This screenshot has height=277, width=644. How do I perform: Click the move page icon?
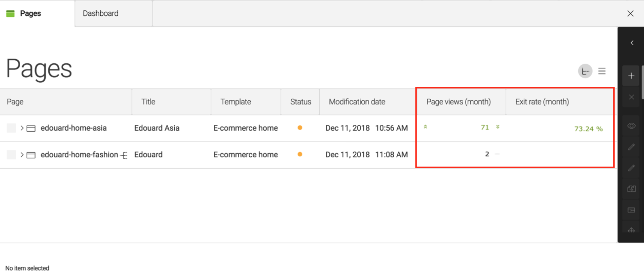631,230
